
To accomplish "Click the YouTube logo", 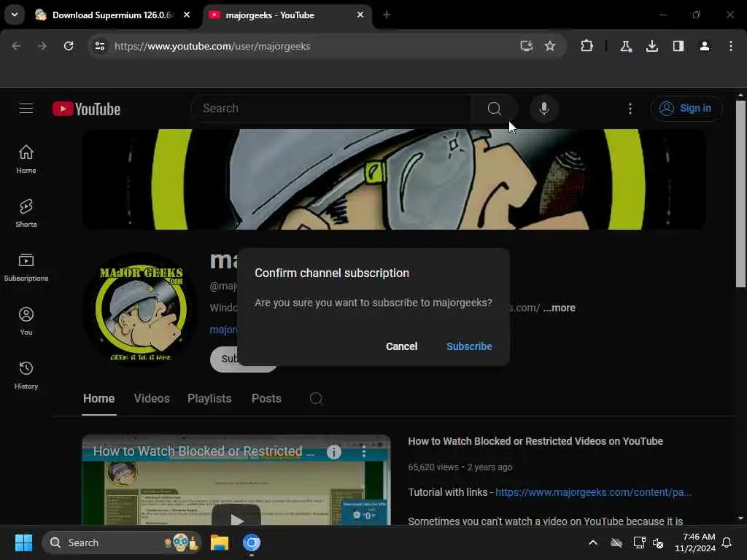I will pyautogui.click(x=86, y=109).
